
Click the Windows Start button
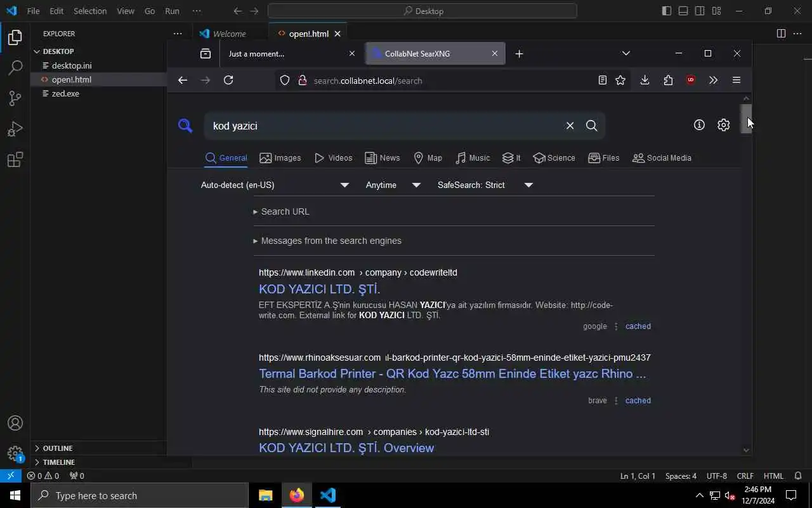coord(15,495)
